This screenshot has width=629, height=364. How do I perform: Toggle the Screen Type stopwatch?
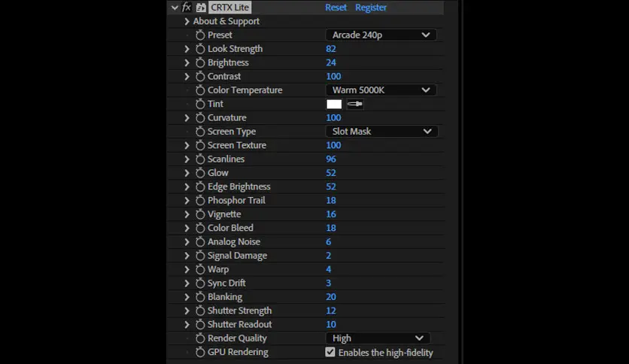[200, 132]
